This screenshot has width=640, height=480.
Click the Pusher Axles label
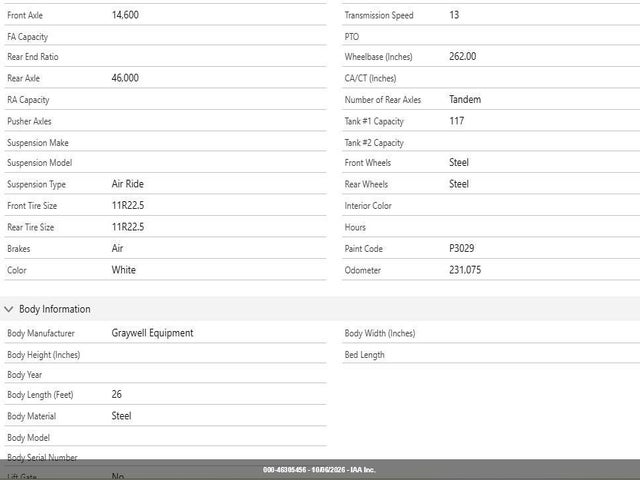29,121
